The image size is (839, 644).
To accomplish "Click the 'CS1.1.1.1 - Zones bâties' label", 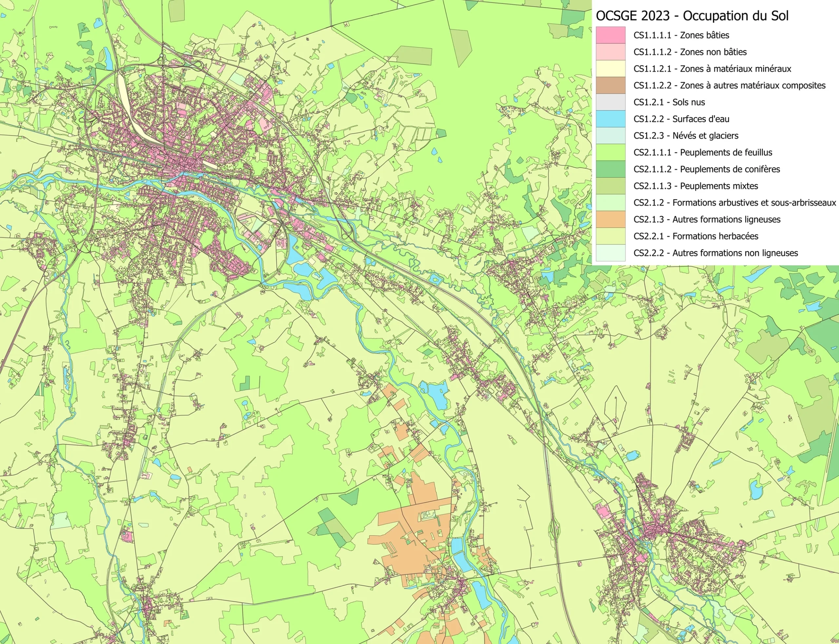I will pyautogui.click(x=681, y=35).
